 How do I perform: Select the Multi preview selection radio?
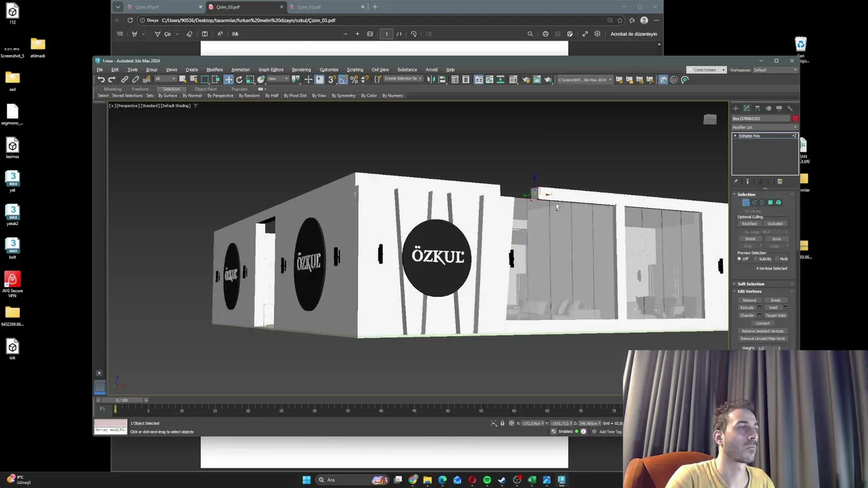[778, 259]
